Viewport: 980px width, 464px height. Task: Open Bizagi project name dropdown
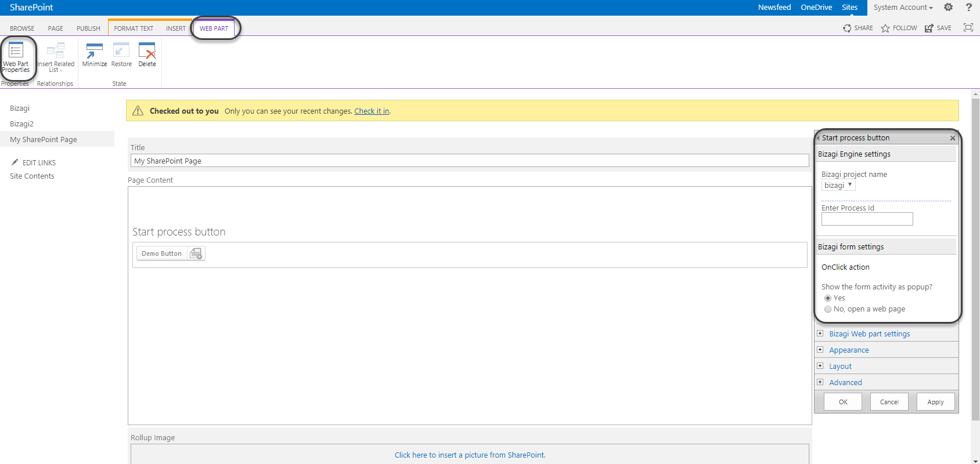[838, 185]
